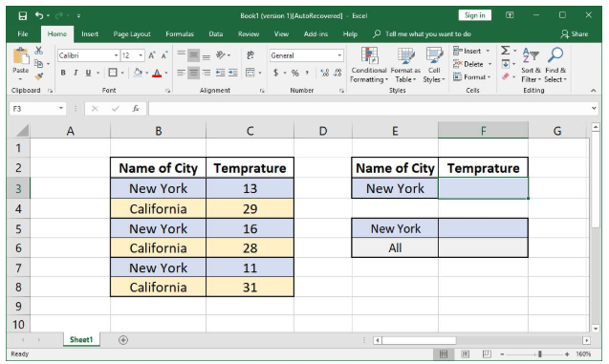Expand the formula bar
Image resolution: width=609 pixels, height=364 pixels.
[594, 108]
